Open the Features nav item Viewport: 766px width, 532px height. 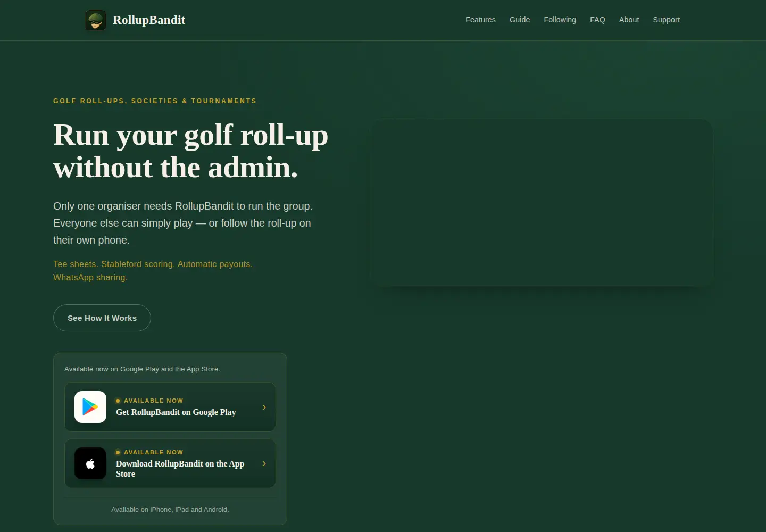click(x=480, y=20)
